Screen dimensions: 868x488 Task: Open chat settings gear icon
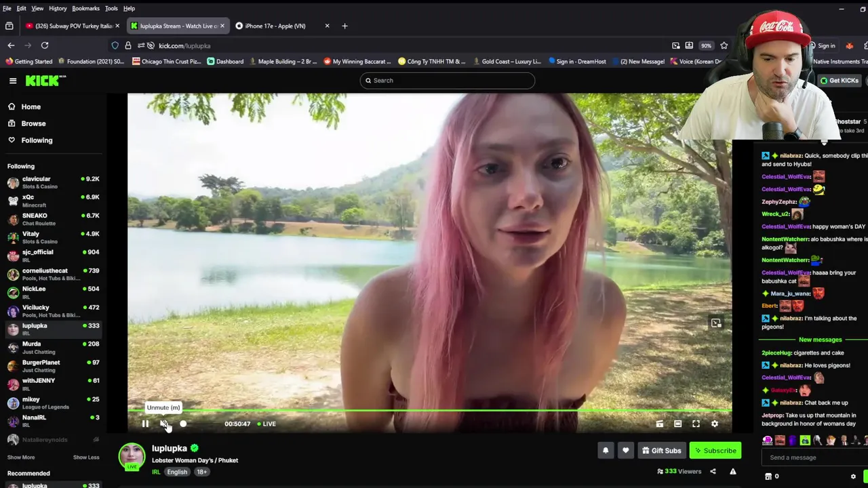(853, 476)
